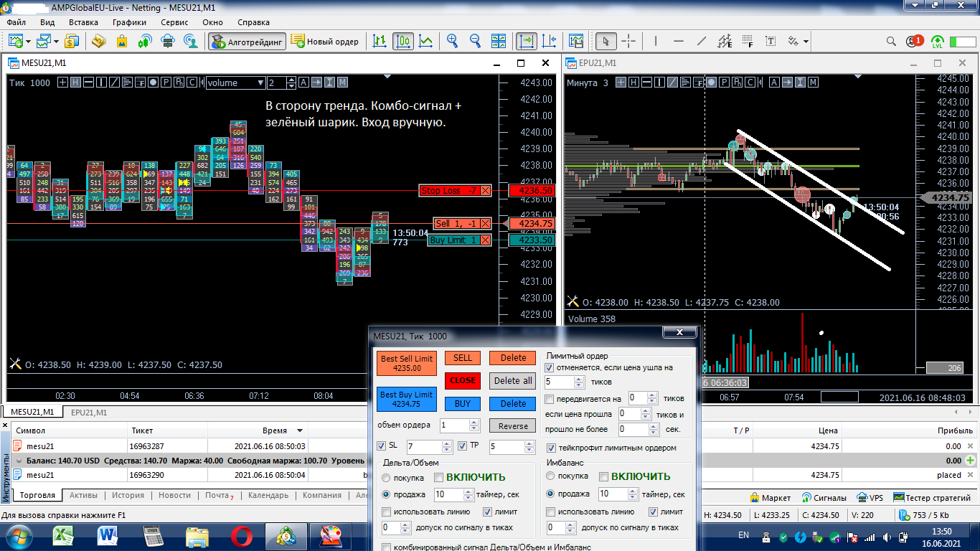Screen dimensions: 980x551
Task: Switch chart to candlestick mode
Action: tap(402, 42)
